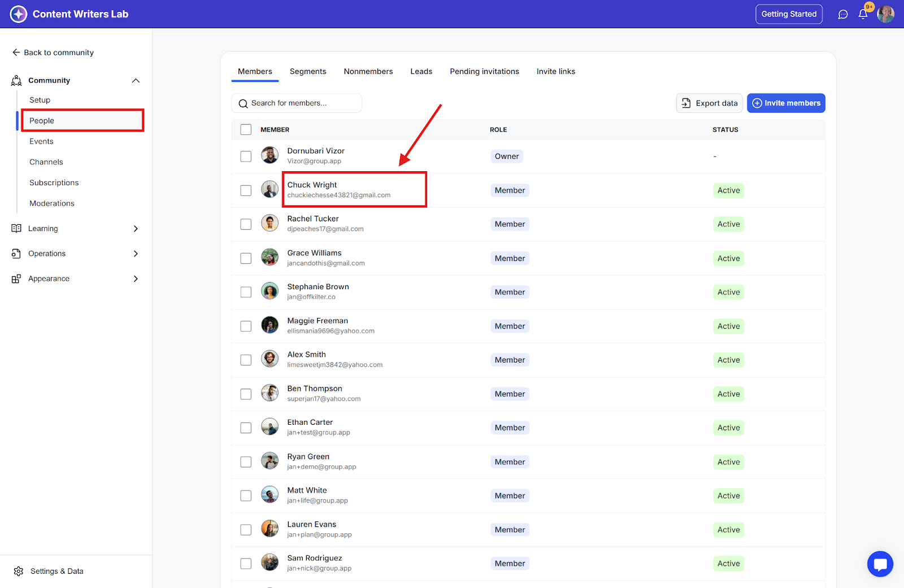Switch to the Segments tab
Viewport: 904px width, 588px height.
coord(308,72)
